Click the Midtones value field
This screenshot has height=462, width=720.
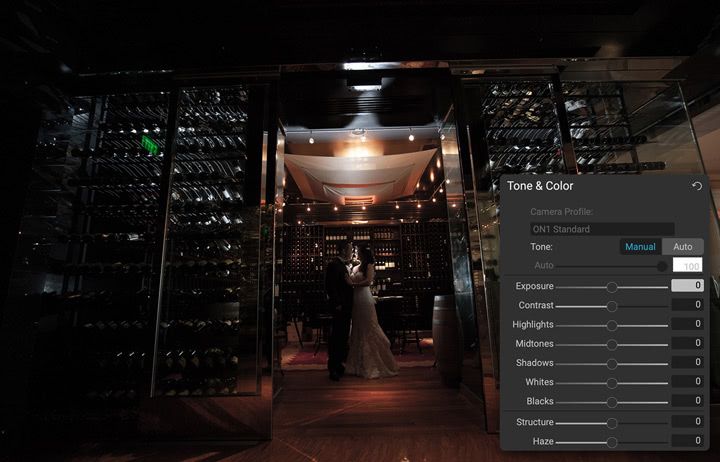(687, 343)
